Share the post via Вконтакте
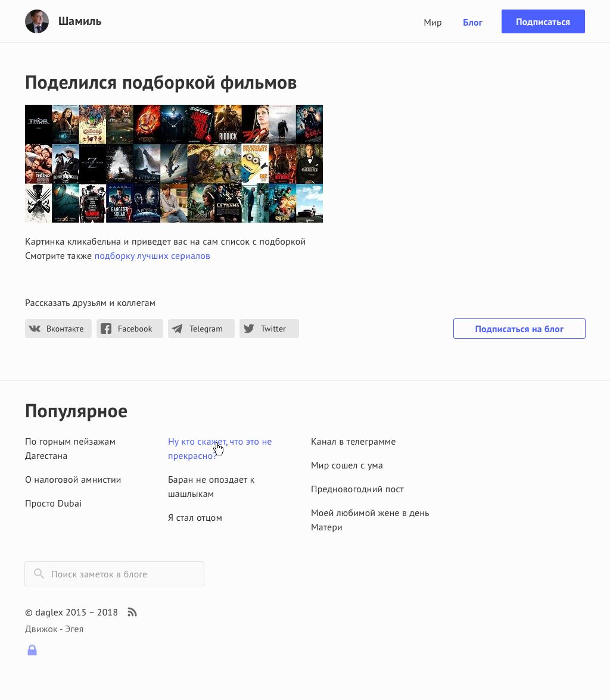 tap(58, 329)
